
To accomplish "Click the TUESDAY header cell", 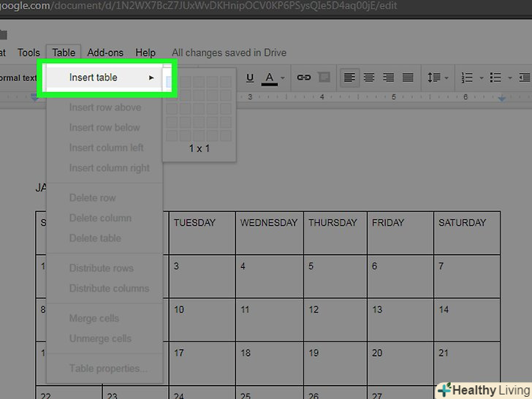I will pyautogui.click(x=202, y=232).
